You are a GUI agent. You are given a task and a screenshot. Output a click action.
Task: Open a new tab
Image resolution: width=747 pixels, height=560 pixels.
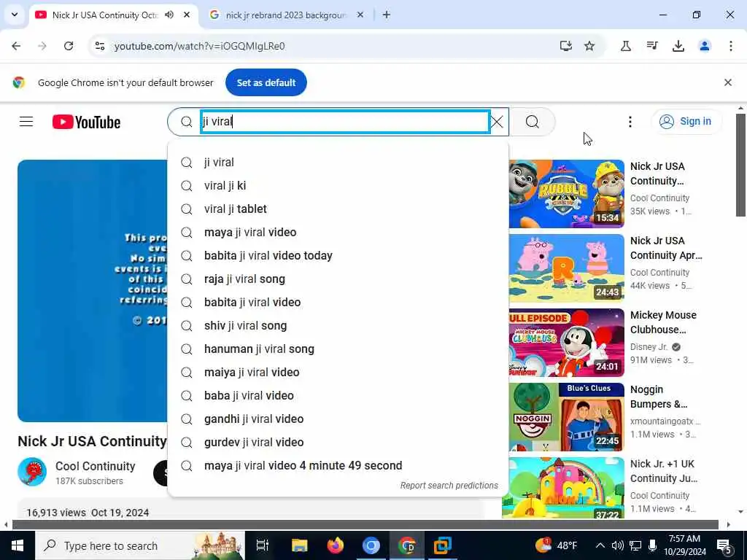pos(387,15)
